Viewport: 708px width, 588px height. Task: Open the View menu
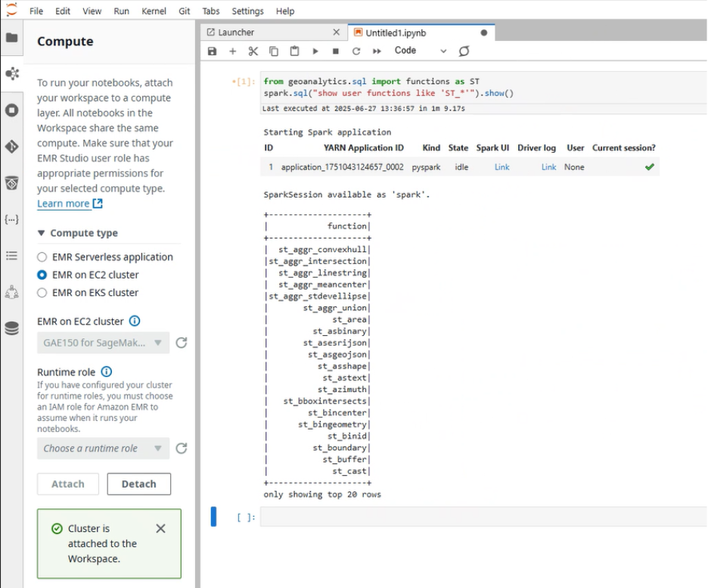coord(92,11)
